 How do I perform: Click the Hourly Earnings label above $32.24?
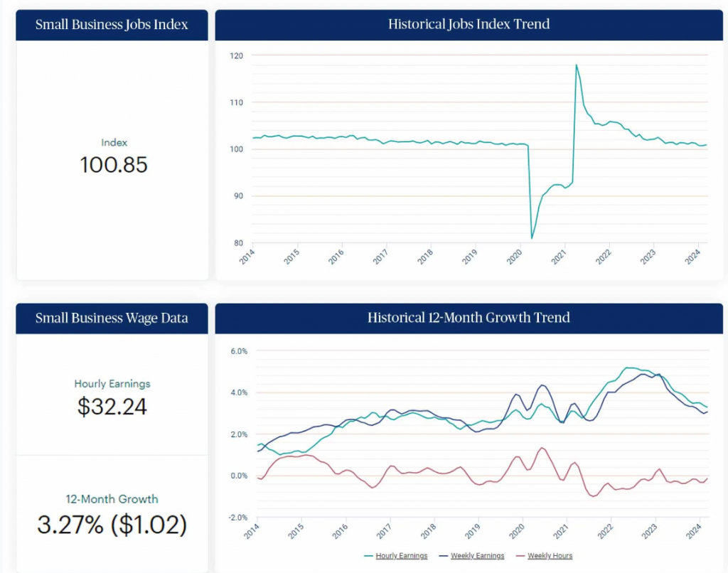click(x=112, y=384)
